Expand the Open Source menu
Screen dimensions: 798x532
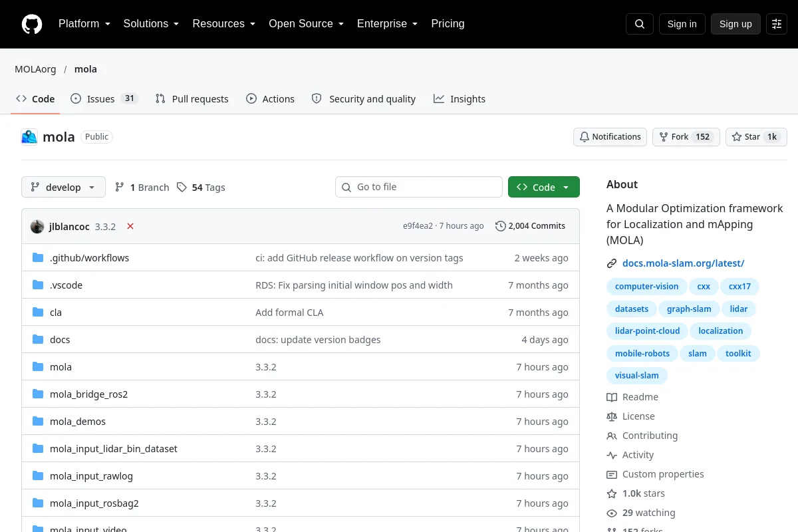(x=306, y=24)
